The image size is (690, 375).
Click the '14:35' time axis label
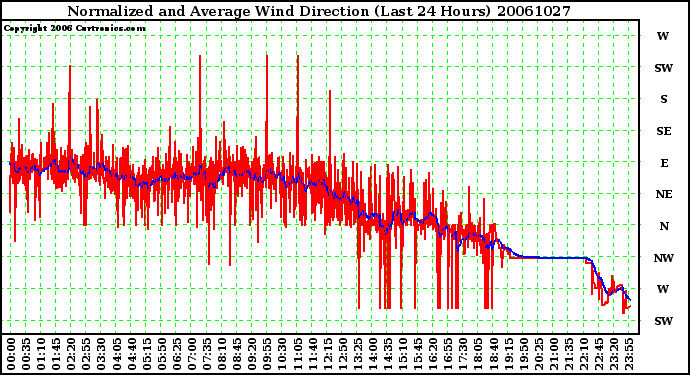click(x=388, y=354)
